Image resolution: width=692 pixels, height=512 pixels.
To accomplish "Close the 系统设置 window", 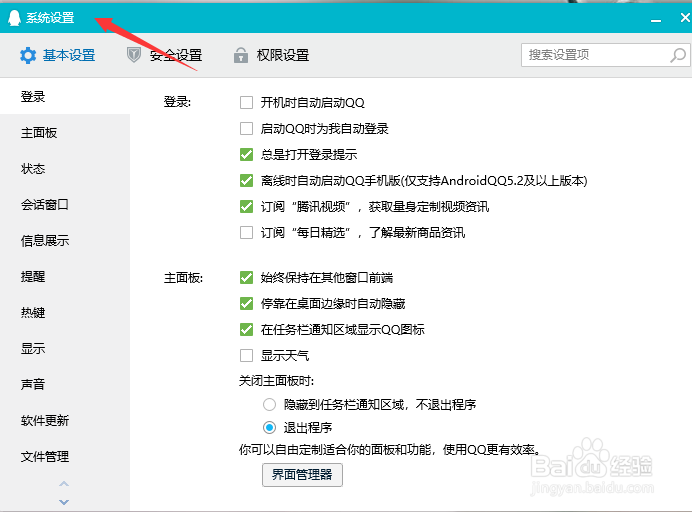I will tap(685, 17).
